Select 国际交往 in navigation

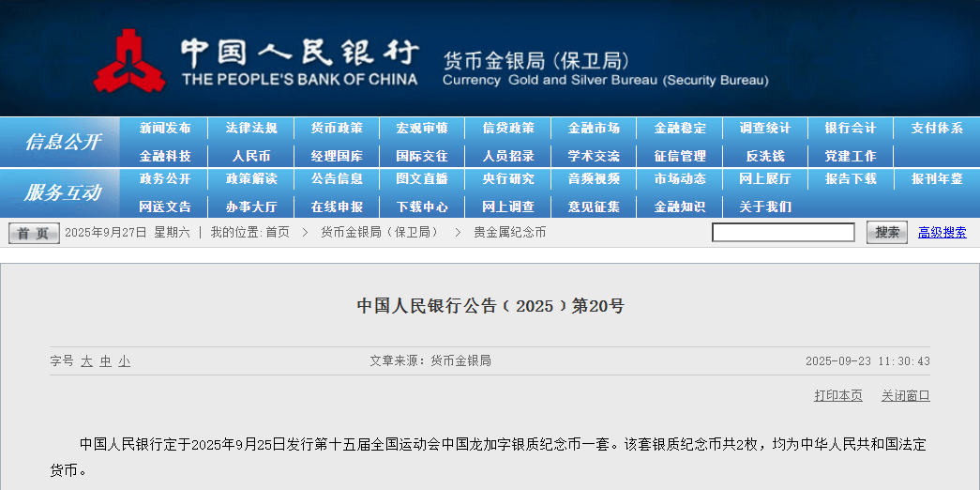pos(423,156)
